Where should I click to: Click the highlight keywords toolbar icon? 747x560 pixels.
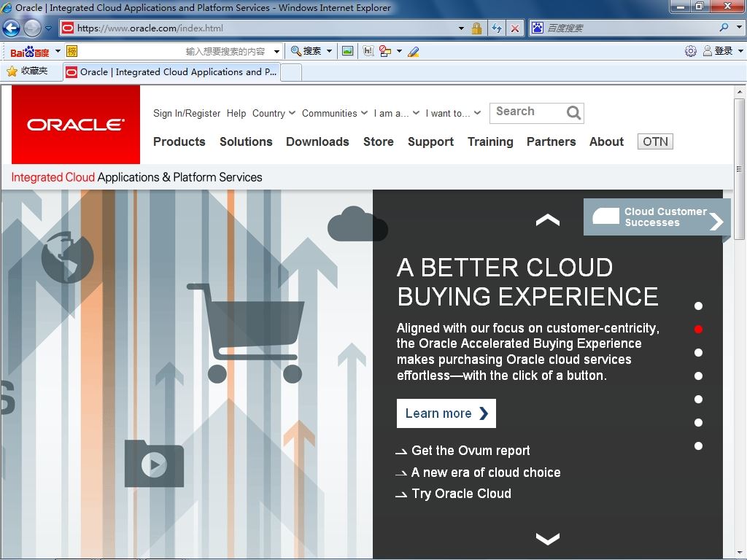pos(368,51)
